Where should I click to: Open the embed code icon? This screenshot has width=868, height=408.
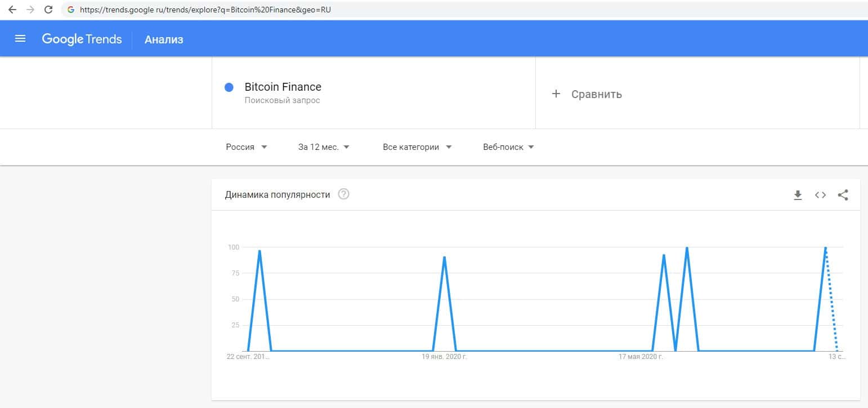[x=820, y=195]
